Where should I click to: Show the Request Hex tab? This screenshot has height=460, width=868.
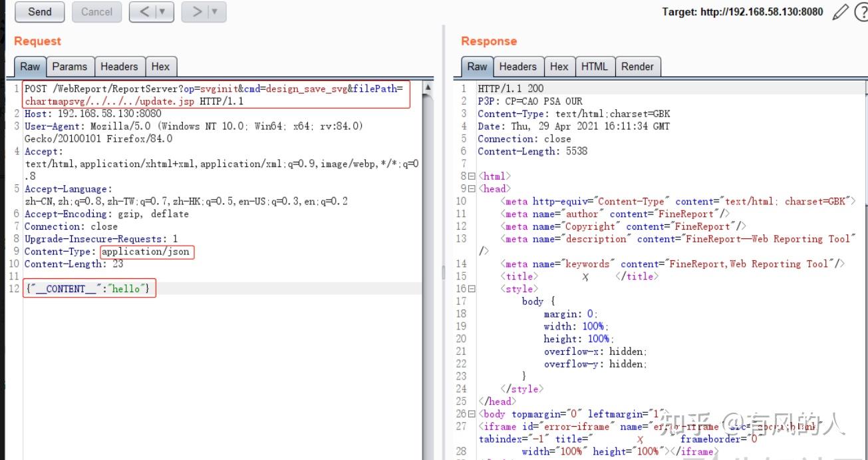[x=160, y=67]
